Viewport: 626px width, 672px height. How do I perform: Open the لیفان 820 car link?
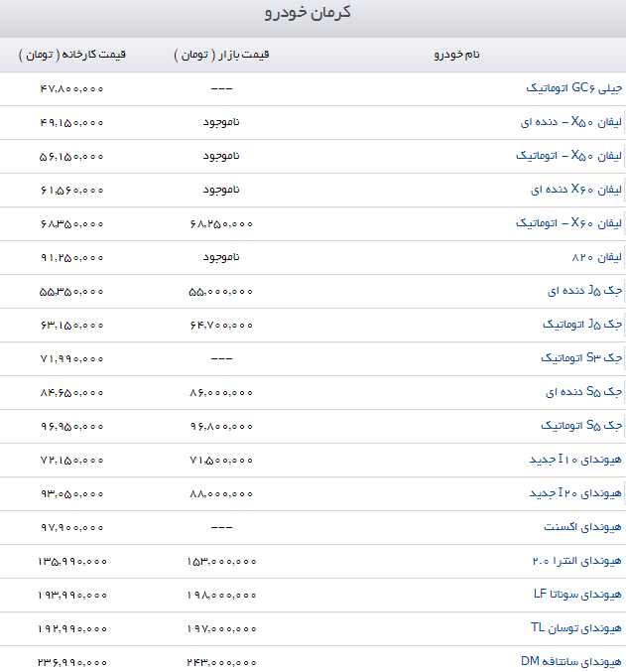pos(597,257)
